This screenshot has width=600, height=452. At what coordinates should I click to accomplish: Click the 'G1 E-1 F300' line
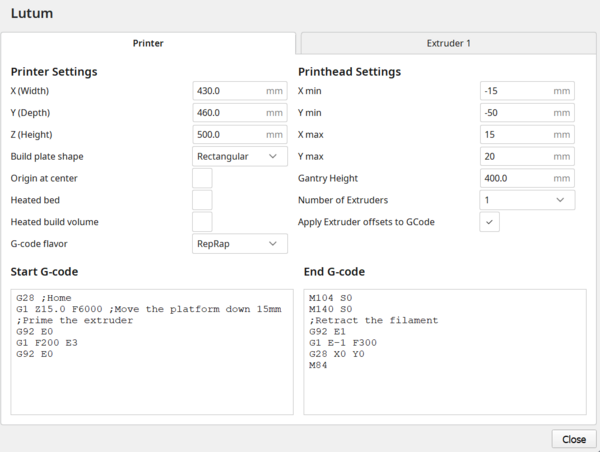point(343,343)
